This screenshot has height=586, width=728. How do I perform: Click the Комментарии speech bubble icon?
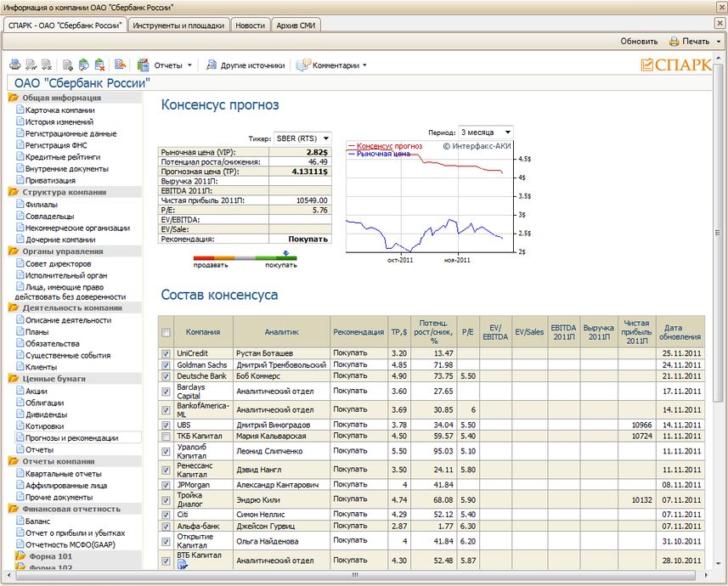(x=302, y=65)
